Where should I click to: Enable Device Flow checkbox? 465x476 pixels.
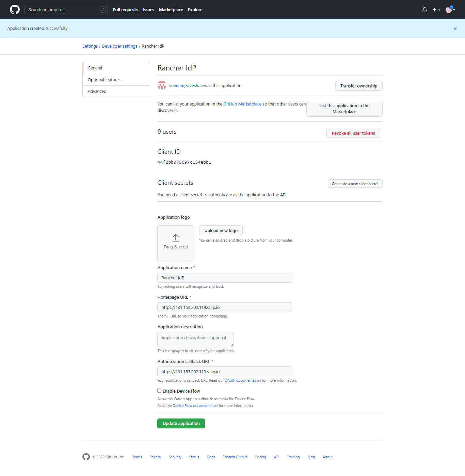pos(159,391)
